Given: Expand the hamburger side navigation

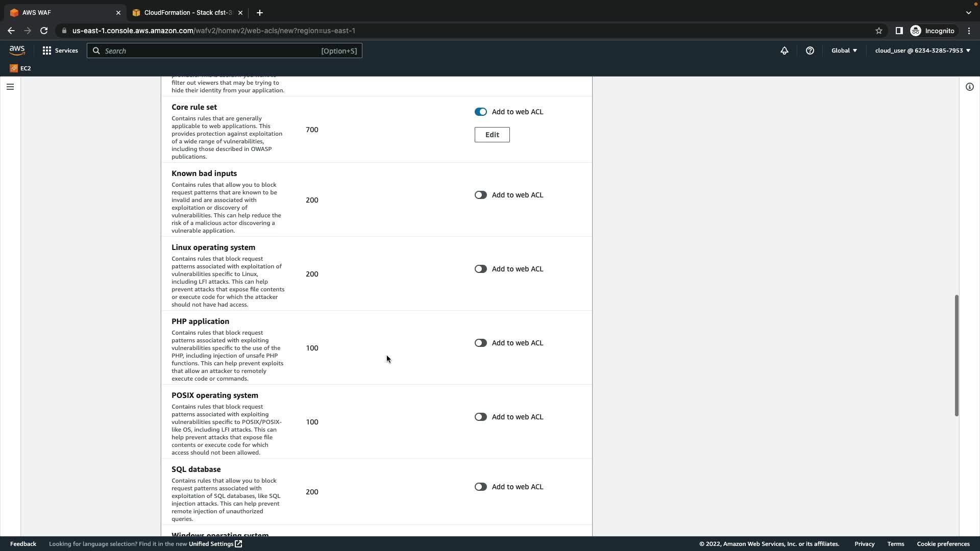Looking at the screenshot, I should click(x=10, y=87).
